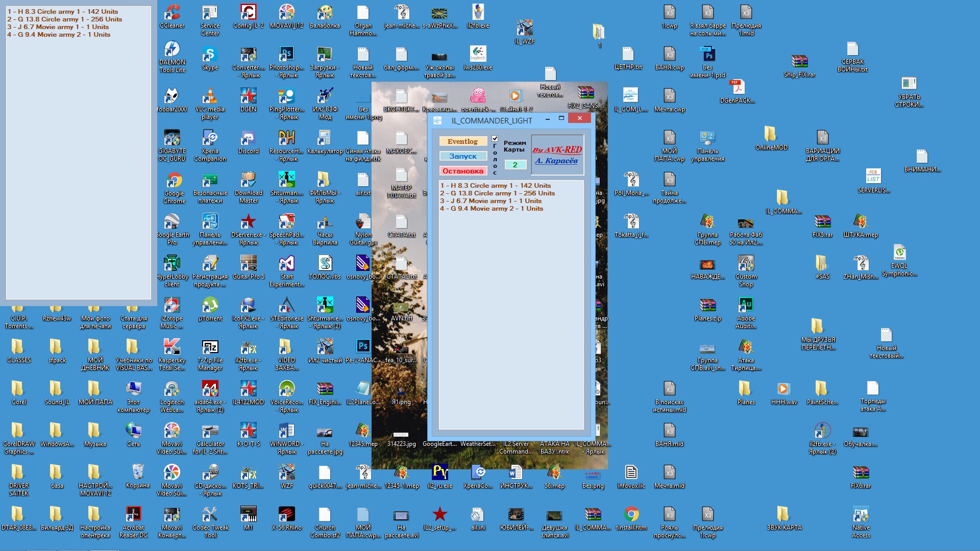980x551 pixels.
Task: Open VLC media player icon
Action: pos(210,97)
